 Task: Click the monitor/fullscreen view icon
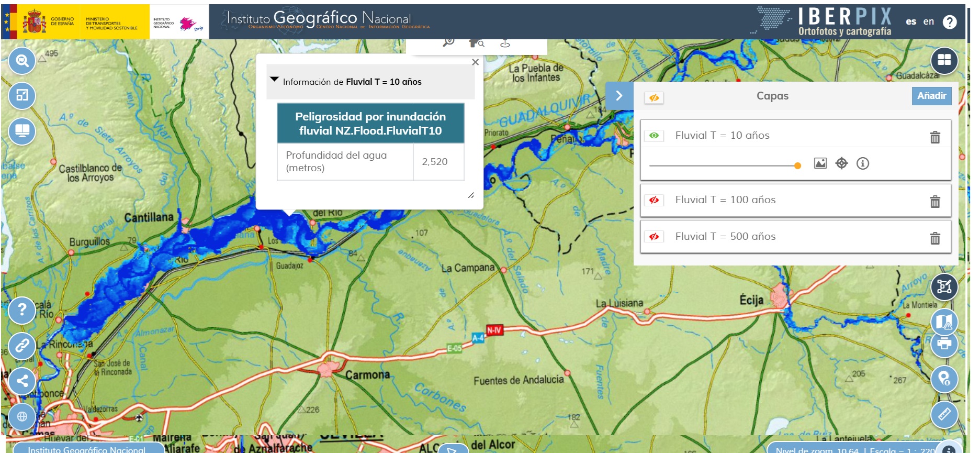pos(22,130)
